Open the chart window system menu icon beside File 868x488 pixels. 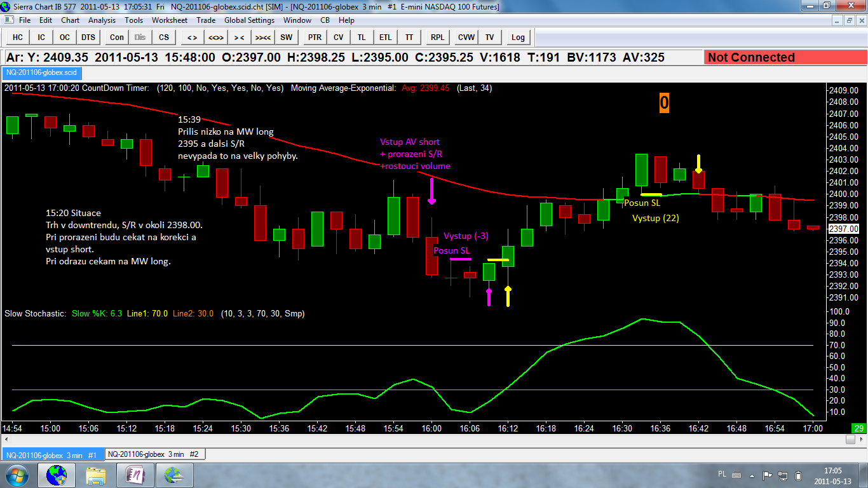[8, 20]
